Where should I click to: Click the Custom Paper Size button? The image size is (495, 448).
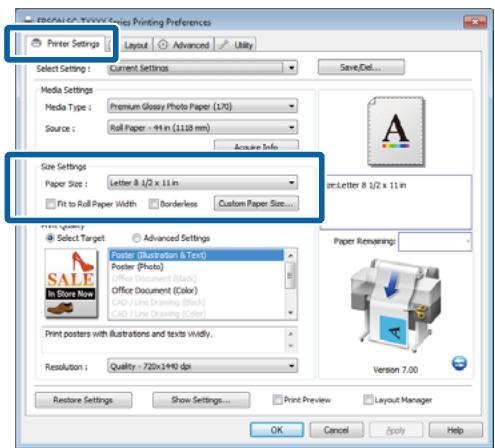click(256, 203)
